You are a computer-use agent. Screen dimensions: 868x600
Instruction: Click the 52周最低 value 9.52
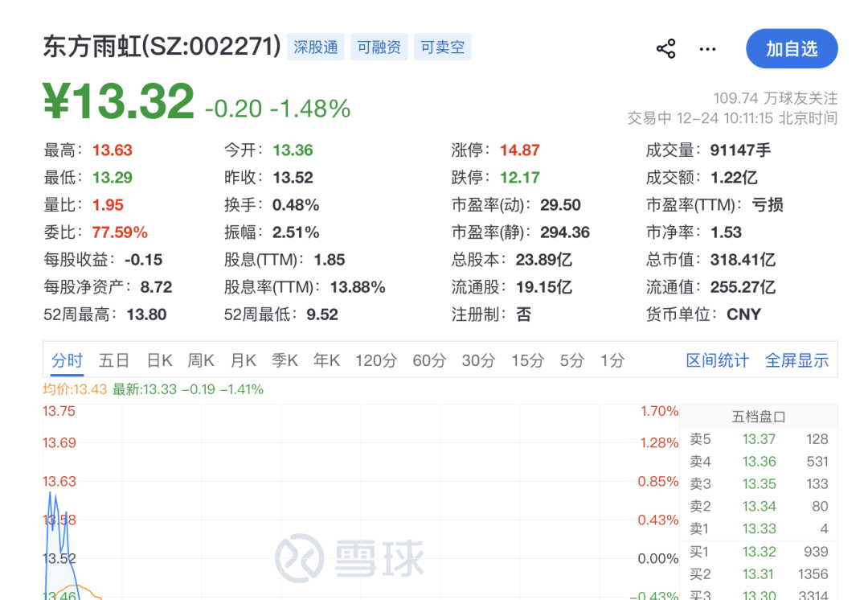click(322, 314)
